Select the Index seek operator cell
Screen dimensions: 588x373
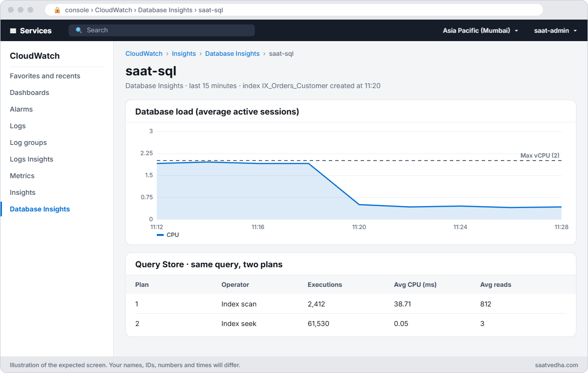[239, 324]
